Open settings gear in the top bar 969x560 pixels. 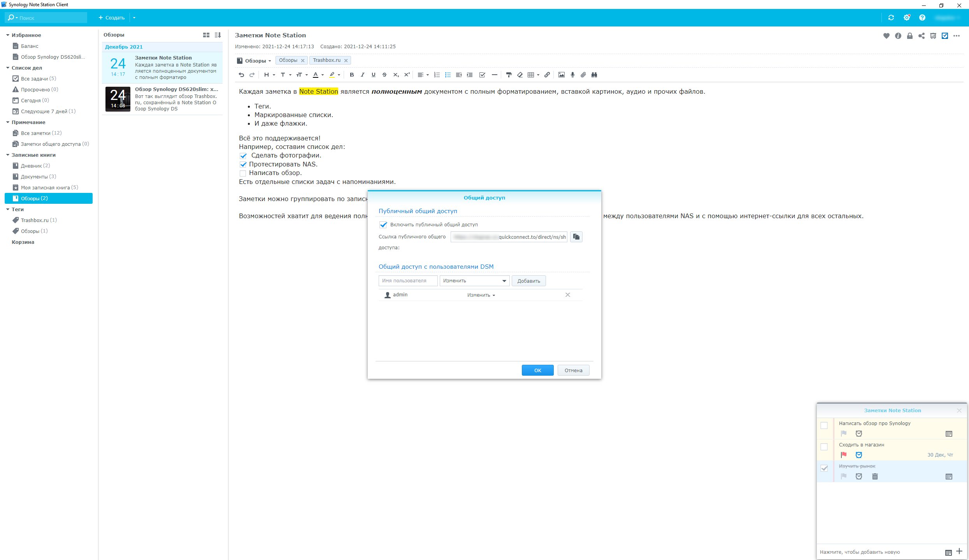point(907,17)
